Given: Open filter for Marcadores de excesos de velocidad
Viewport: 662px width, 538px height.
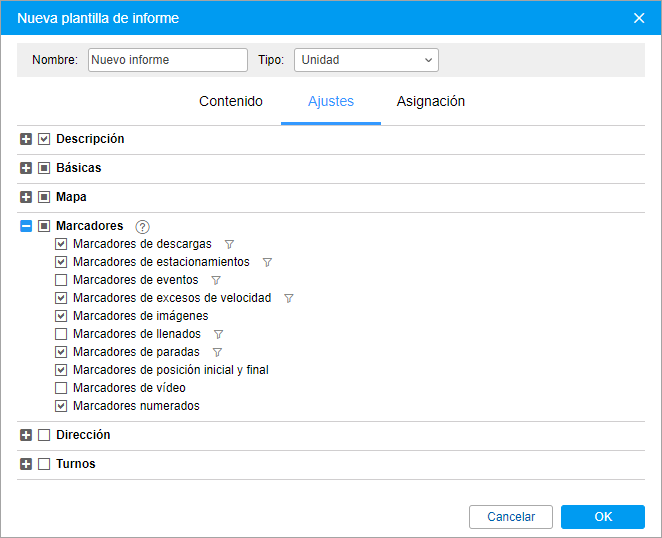Looking at the screenshot, I should tap(289, 298).
